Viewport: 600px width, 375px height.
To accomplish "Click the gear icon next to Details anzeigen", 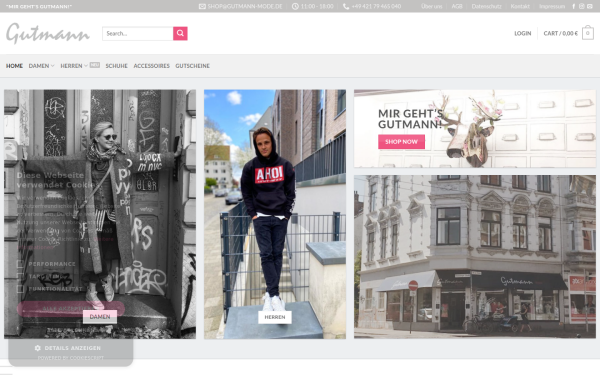I will pos(38,348).
